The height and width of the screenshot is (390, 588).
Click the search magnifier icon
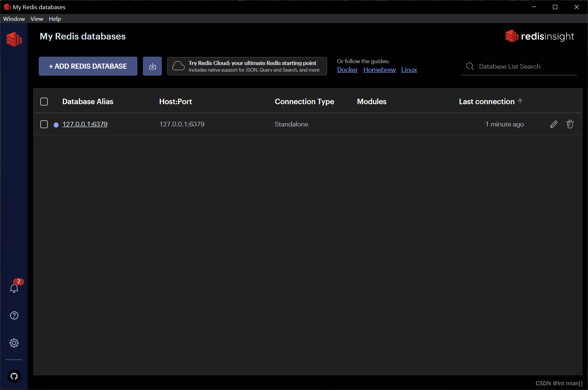click(x=470, y=66)
